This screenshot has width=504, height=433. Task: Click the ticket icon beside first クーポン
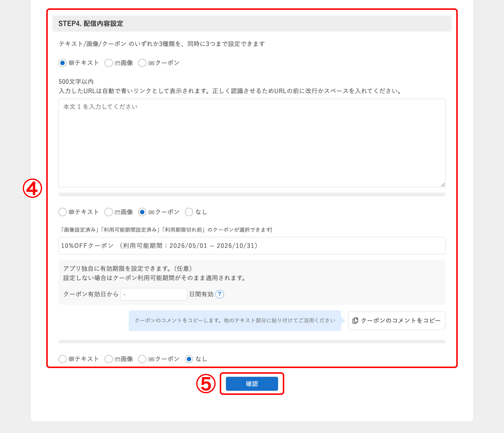(x=151, y=63)
